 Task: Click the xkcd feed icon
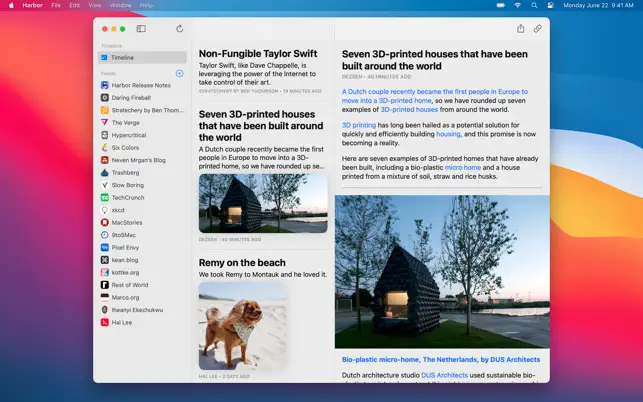[105, 210]
